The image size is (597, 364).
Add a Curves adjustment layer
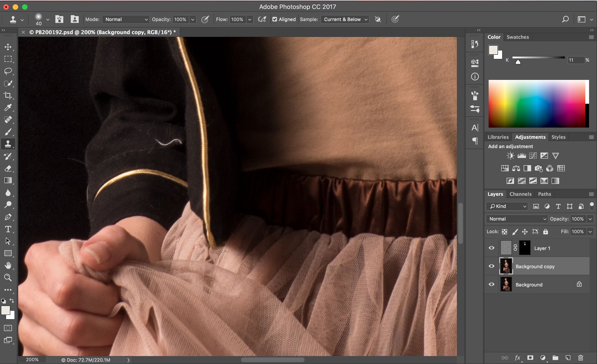533,156
